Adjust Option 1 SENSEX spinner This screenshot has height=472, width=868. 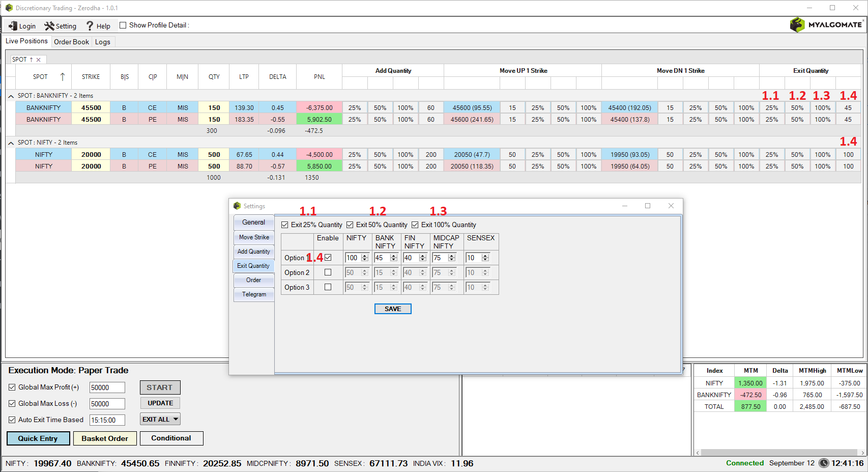click(485, 258)
